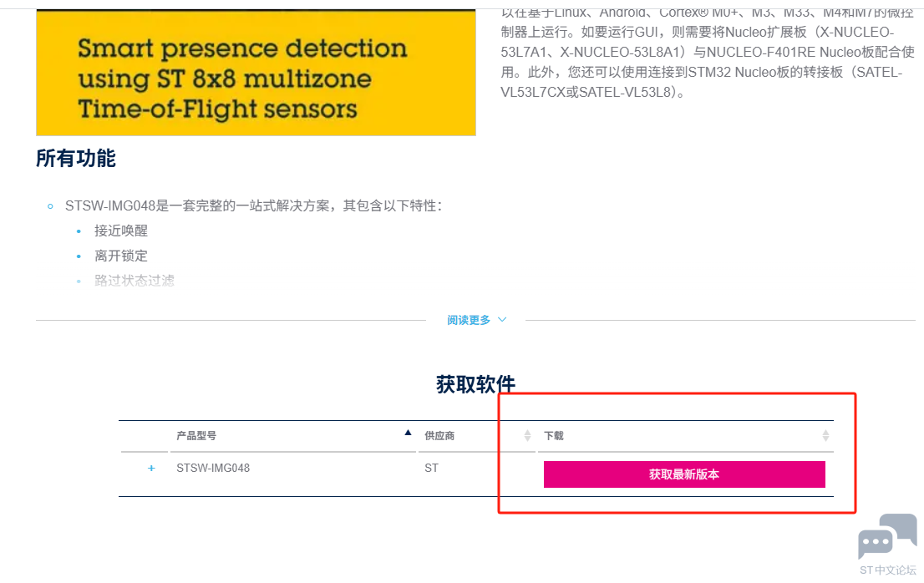Image resolution: width=924 pixels, height=583 pixels.
Task: Click the faded 路过状态过滤 bullet item
Action: 135,281
